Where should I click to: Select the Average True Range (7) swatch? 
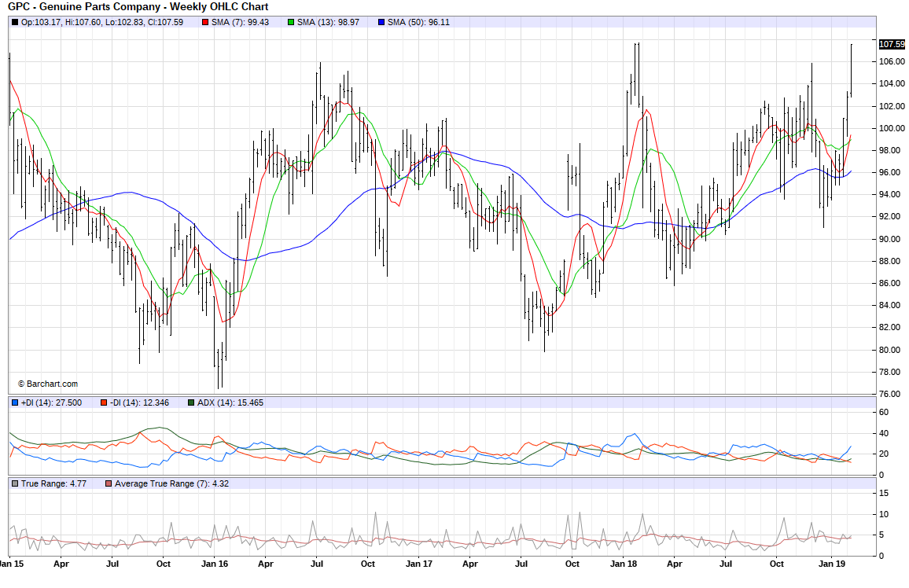tap(109, 483)
